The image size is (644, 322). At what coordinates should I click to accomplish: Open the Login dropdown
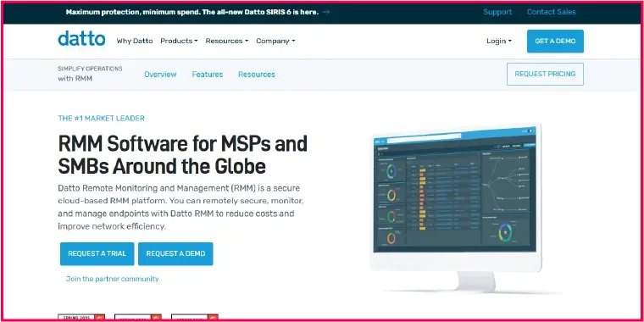click(499, 41)
